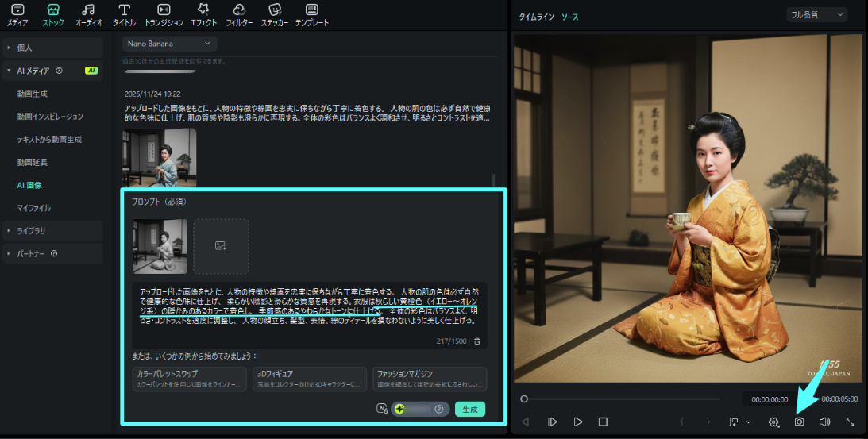The height and width of the screenshot is (439, 868).
Task: Select AI 画像 in the sidebar
Action: pyautogui.click(x=29, y=186)
